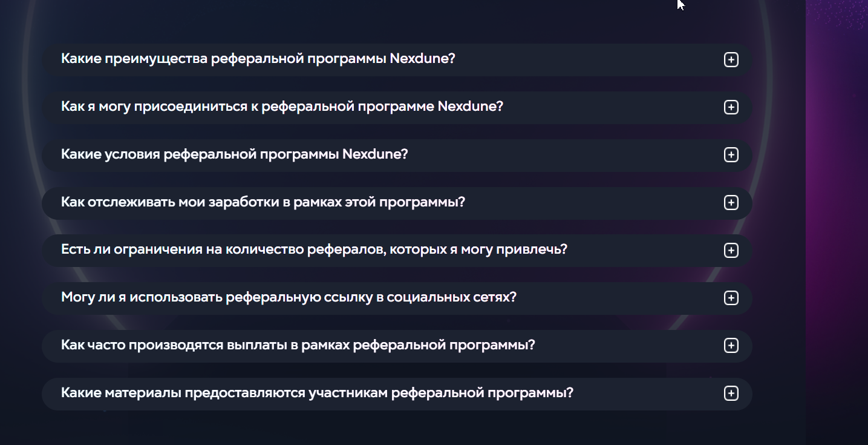Click empty space inside the earnings tracking row
868x445 pixels.
coord(593,203)
